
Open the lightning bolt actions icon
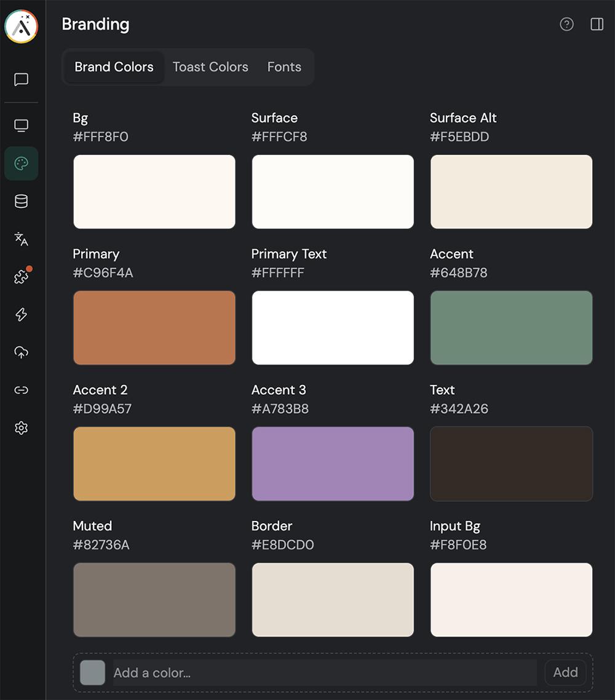coord(22,315)
